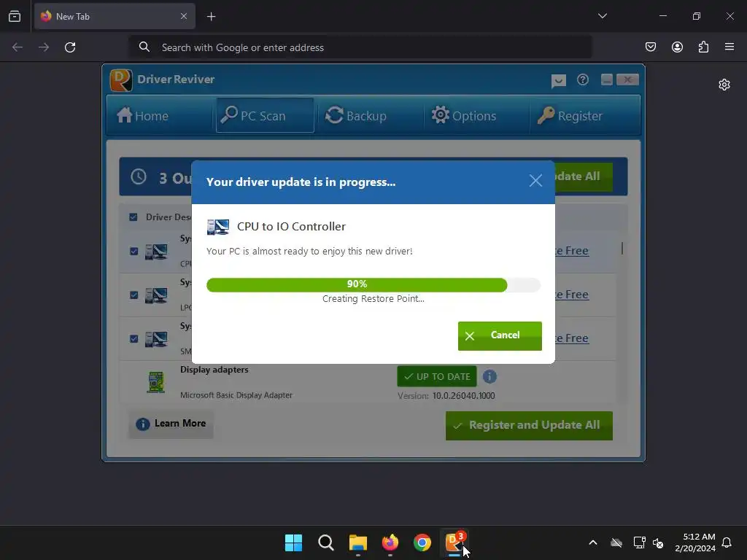
Task: Open the Firefox extensions icon
Action: click(x=703, y=47)
